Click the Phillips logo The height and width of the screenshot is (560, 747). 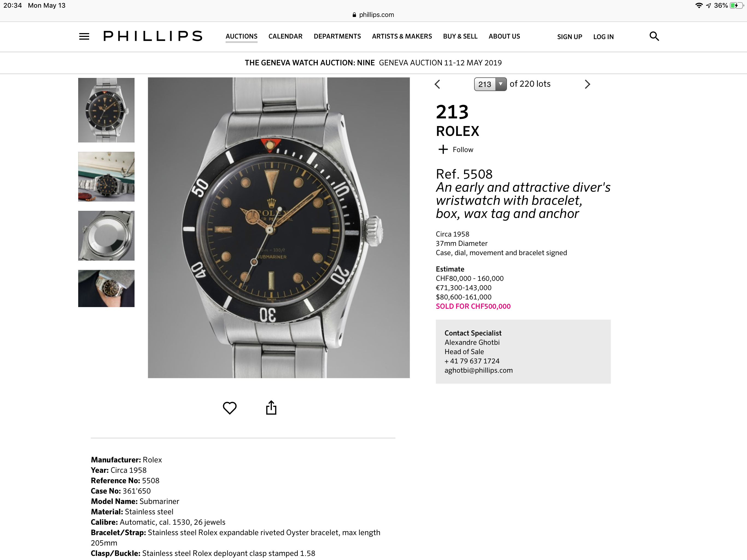[153, 36]
